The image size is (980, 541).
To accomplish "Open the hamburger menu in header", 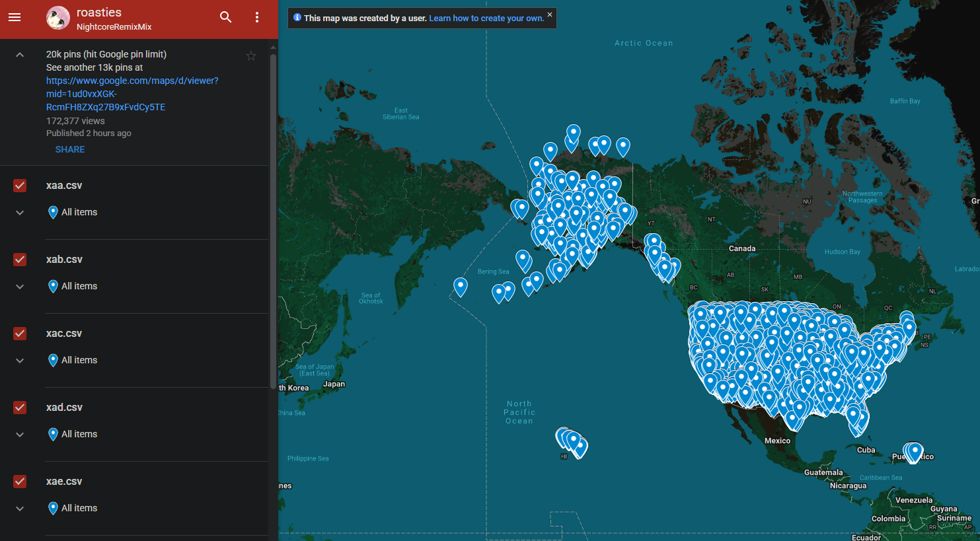I will point(15,17).
